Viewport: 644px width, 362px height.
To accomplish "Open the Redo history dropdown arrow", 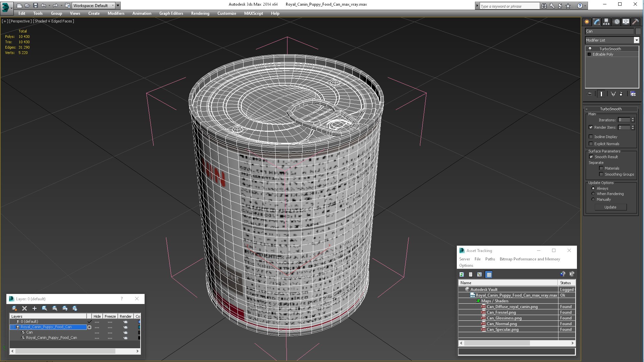I will click(61, 5).
